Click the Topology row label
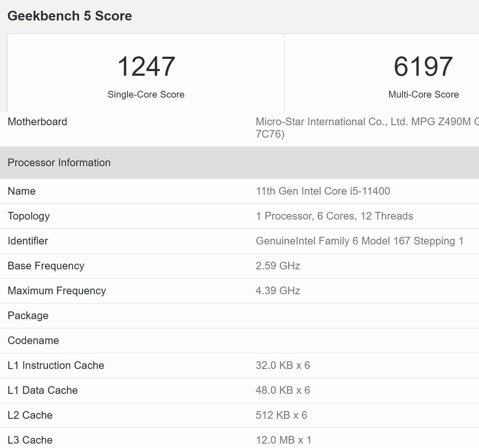 pos(29,216)
